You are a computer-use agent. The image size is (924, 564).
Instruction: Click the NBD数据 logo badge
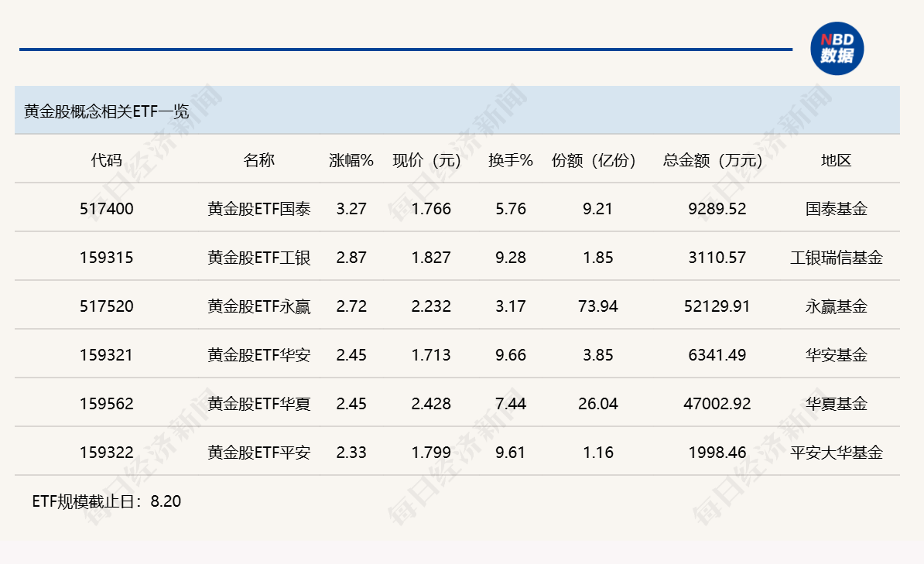tap(837, 48)
